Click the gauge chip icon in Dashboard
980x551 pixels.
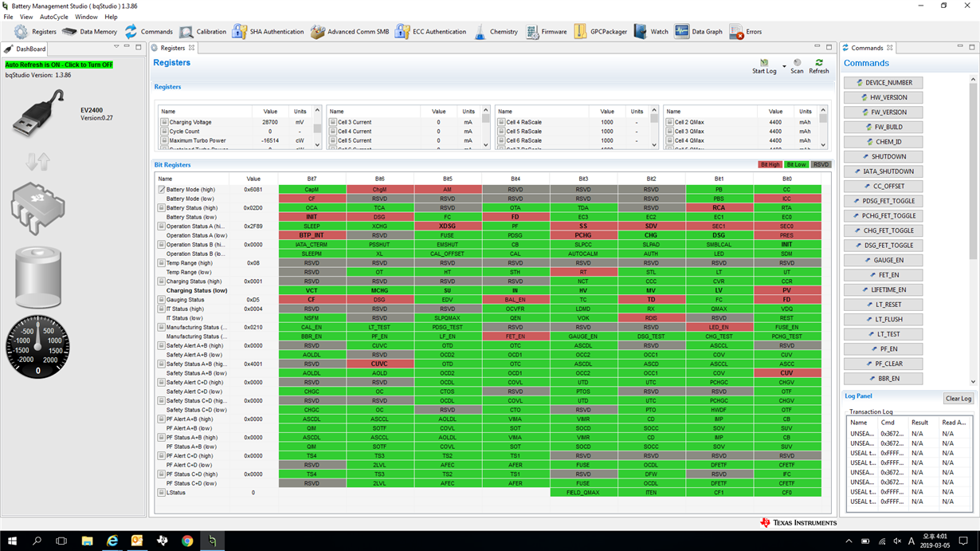[x=37, y=211]
